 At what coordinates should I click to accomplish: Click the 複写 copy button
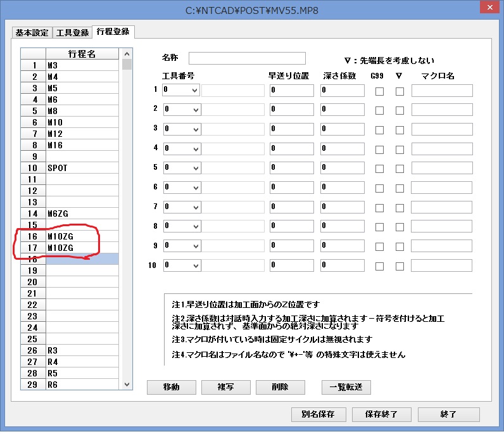pos(225,387)
